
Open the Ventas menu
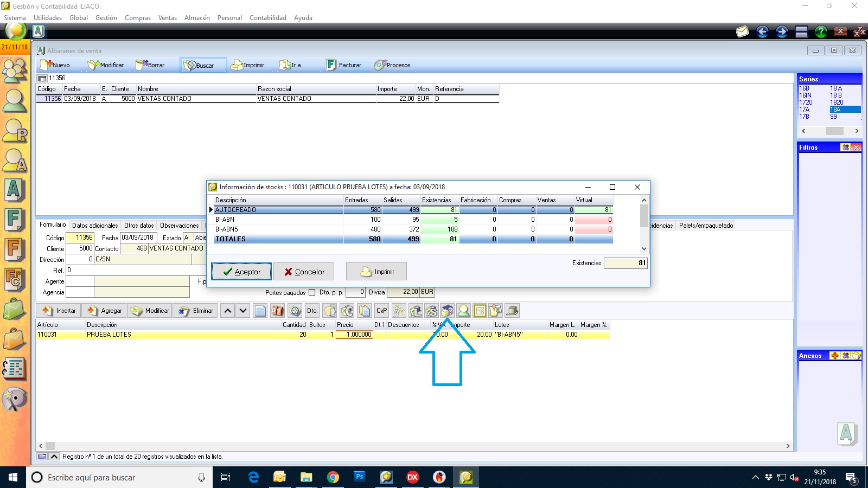point(168,18)
